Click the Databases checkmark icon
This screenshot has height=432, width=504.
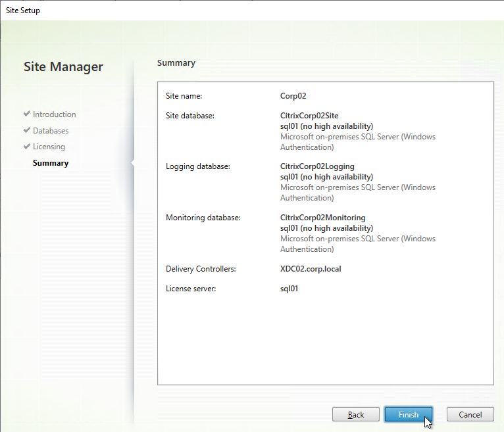[x=27, y=130]
